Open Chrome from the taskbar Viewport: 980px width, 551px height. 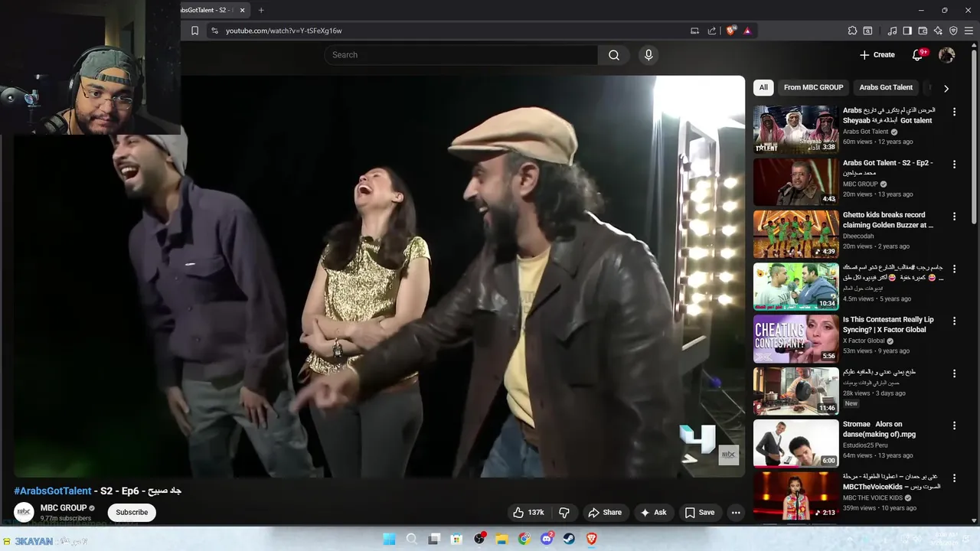[x=524, y=539]
